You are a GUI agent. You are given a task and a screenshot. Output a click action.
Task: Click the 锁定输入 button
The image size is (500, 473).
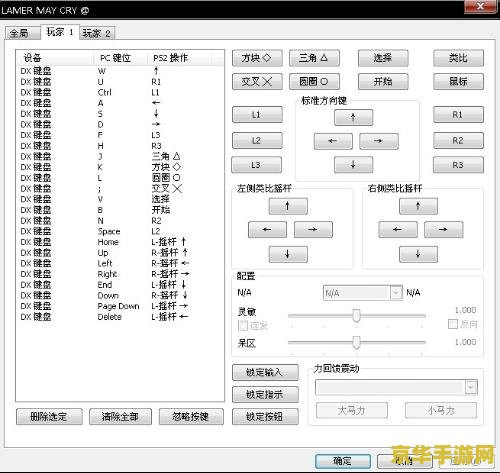(265, 372)
